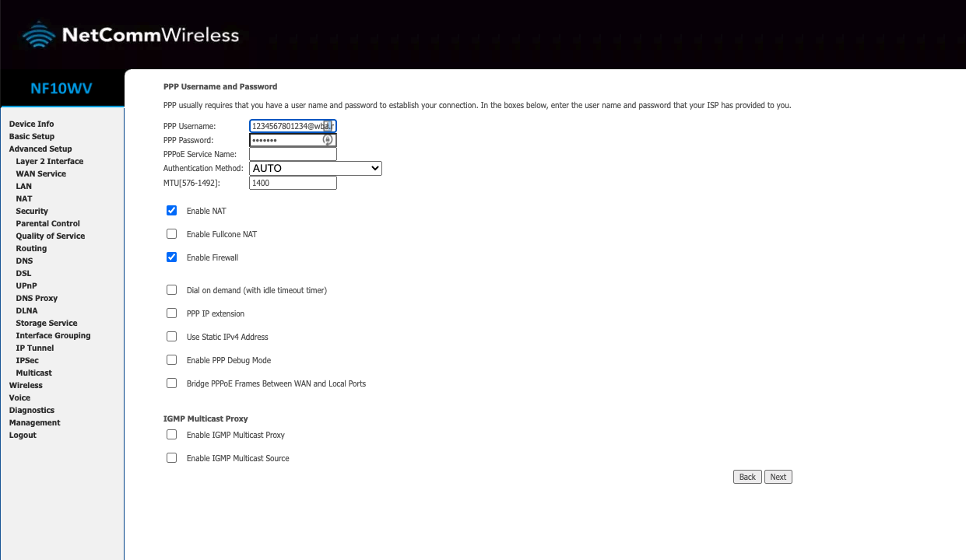The height and width of the screenshot is (560, 966).
Task: Open DNS Proxy page
Action: (x=37, y=299)
